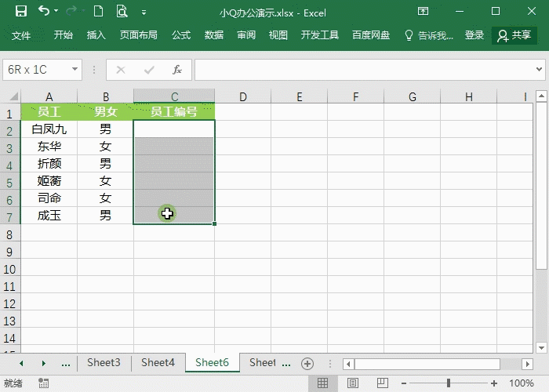
Task: Click the left ellipsis for hidden sheets
Action: click(x=65, y=364)
